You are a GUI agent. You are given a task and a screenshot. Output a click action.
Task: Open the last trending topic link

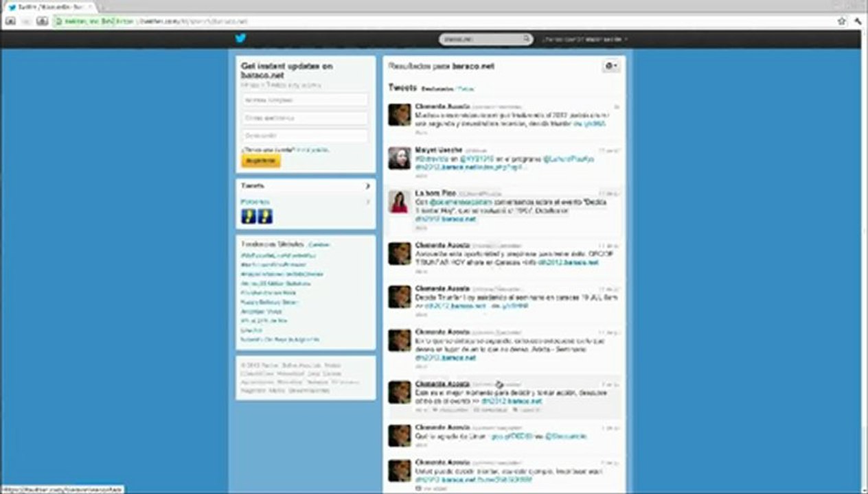click(279, 339)
